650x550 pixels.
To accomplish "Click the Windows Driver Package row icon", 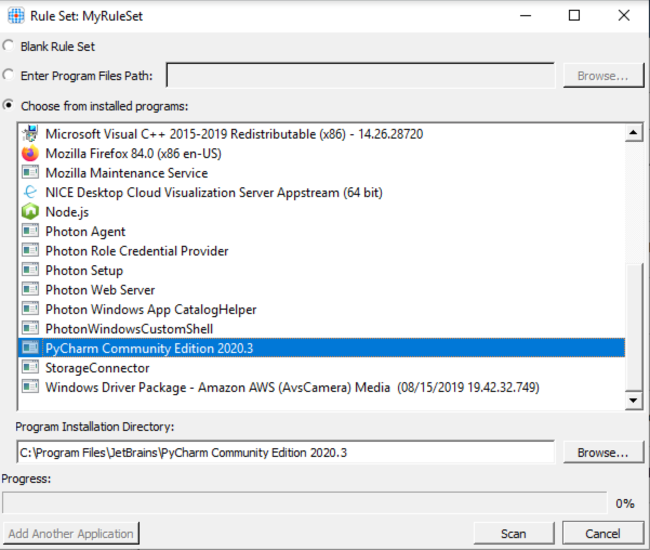I will (x=30, y=387).
